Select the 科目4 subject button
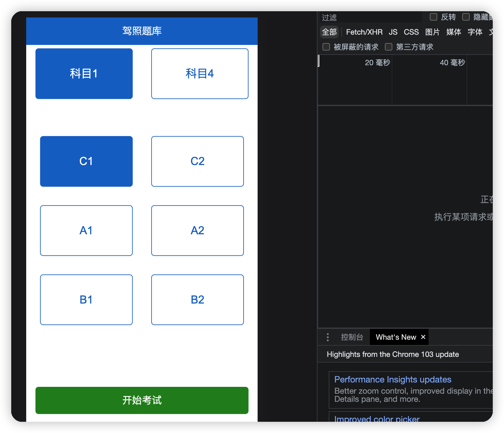Screen dimensions: 504x433 [200, 74]
